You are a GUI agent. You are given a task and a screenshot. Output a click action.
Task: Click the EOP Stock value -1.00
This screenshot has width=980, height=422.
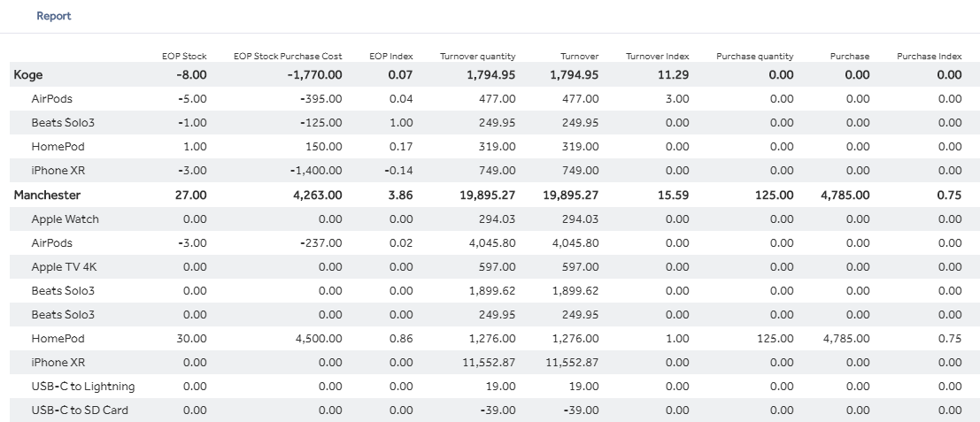pyautogui.click(x=192, y=122)
